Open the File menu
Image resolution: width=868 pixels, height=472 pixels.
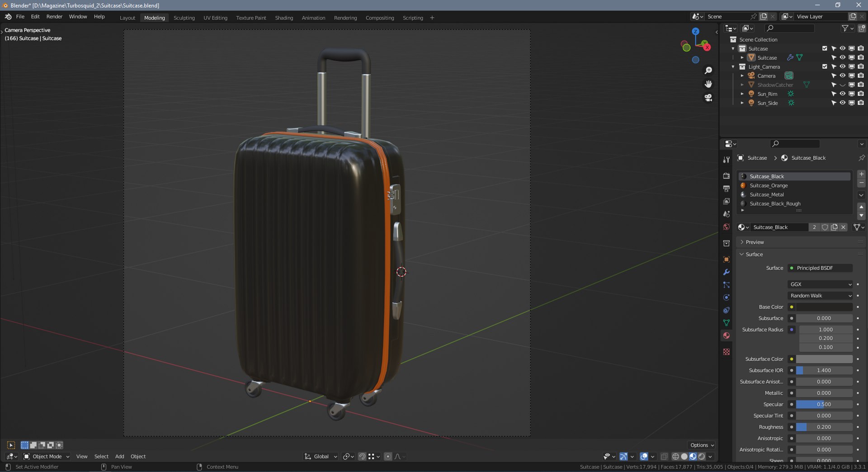[20, 17]
